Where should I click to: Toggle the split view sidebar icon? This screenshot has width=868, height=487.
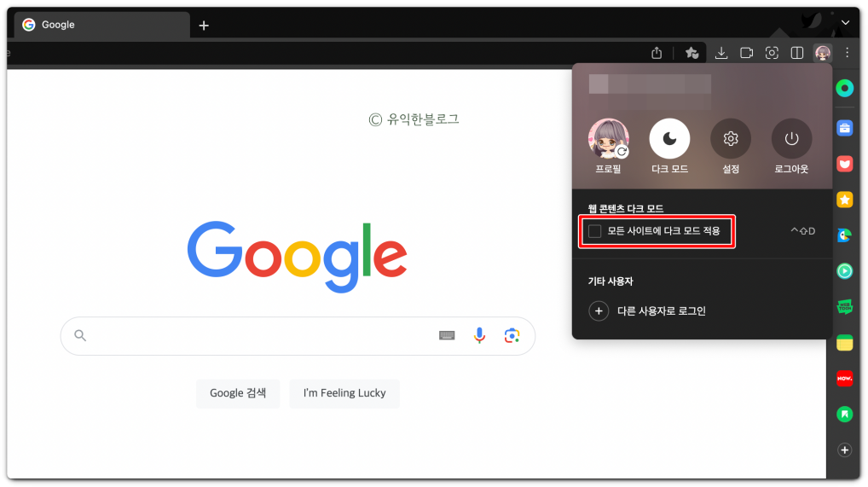[x=797, y=53]
